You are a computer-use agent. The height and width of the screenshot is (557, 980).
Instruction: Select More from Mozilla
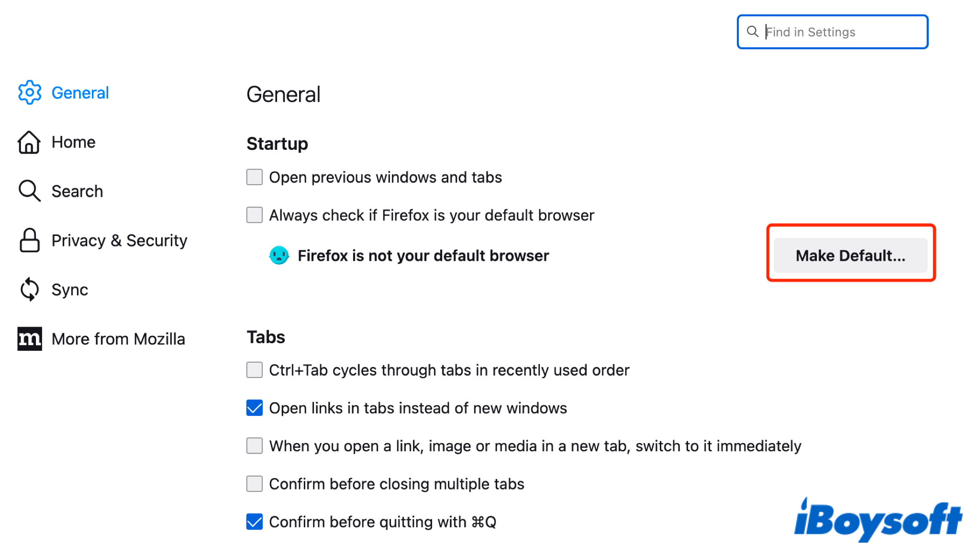coord(118,338)
